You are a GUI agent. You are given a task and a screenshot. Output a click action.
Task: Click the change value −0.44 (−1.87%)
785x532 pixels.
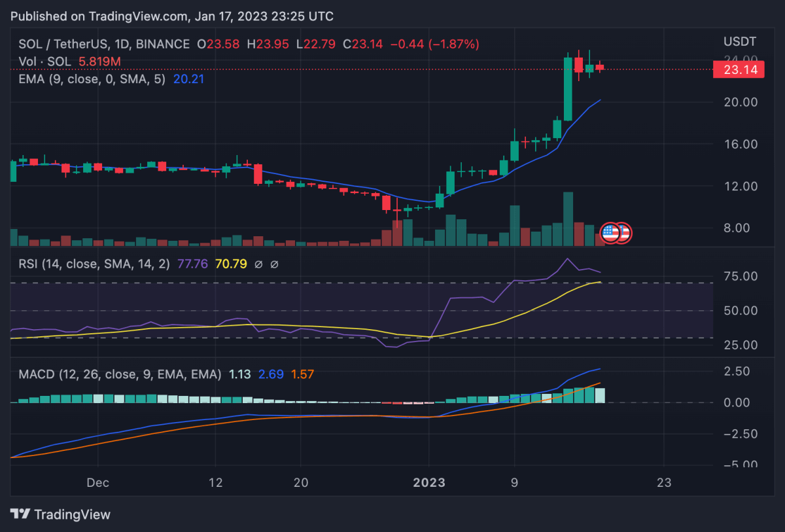[435, 44]
